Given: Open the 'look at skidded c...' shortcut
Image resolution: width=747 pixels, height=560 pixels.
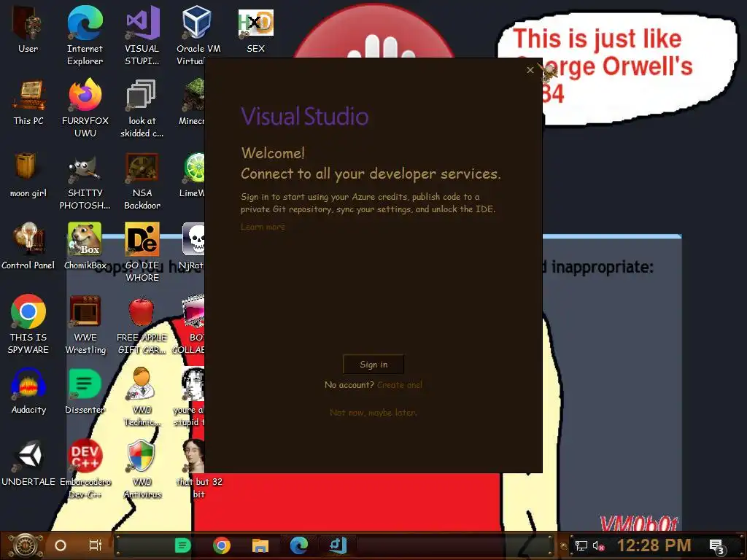Looking at the screenshot, I should [x=142, y=108].
